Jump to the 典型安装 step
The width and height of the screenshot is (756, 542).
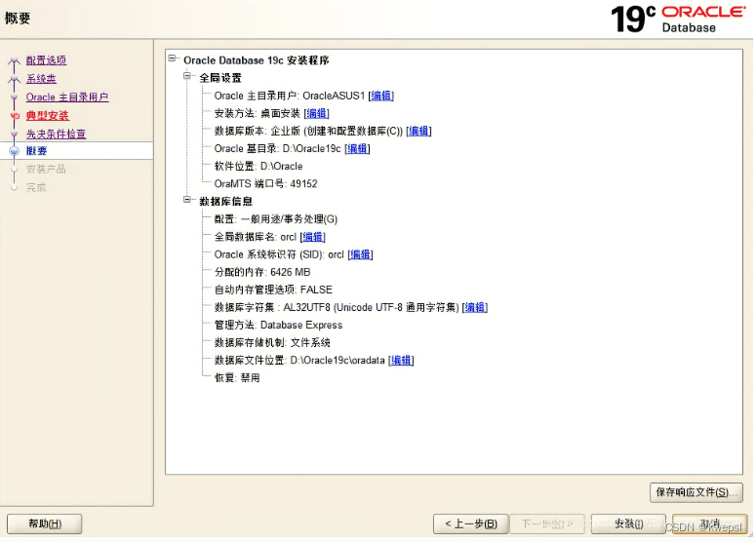click(47, 116)
